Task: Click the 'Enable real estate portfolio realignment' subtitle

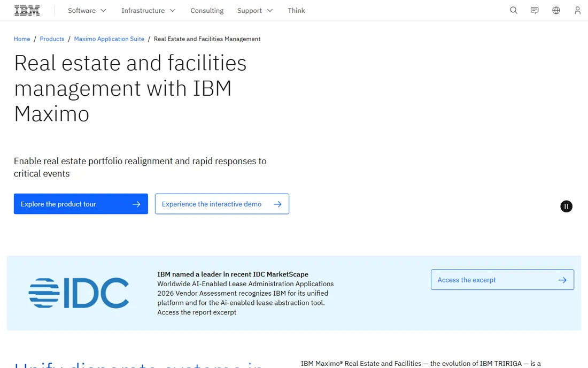Action: click(x=140, y=167)
